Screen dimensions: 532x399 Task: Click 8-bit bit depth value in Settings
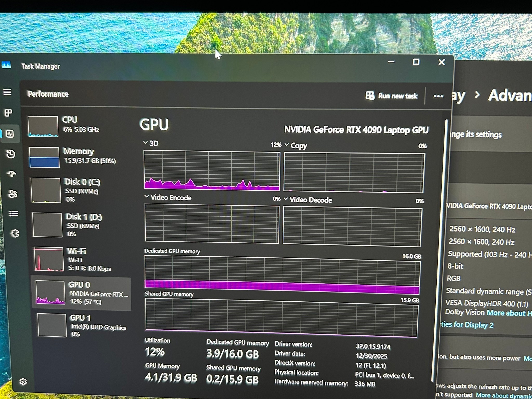pyautogui.click(x=455, y=266)
